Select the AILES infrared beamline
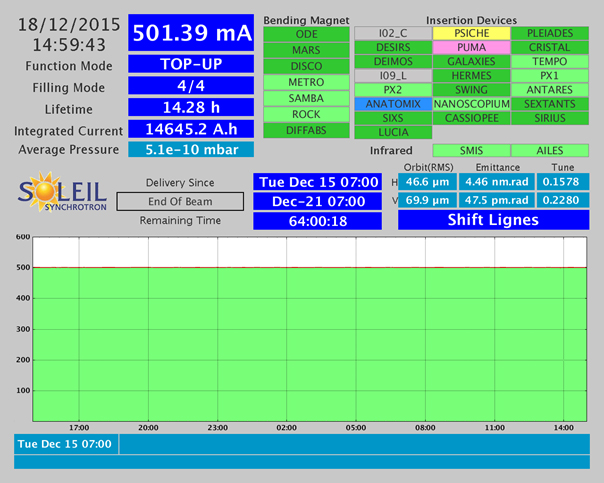This screenshot has height=483, width=604. tap(549, 150)
